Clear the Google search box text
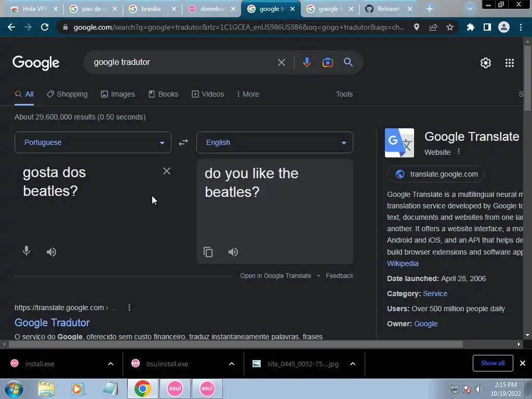532x399 pixels. tap(281, 62)
